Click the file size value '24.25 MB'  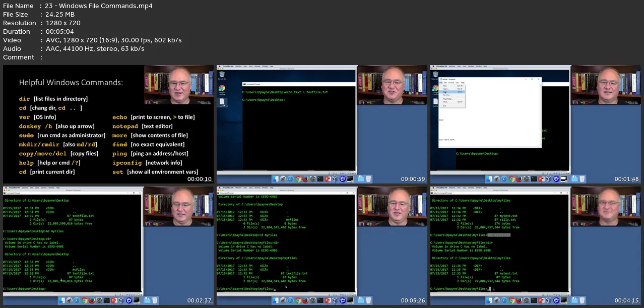59,15
